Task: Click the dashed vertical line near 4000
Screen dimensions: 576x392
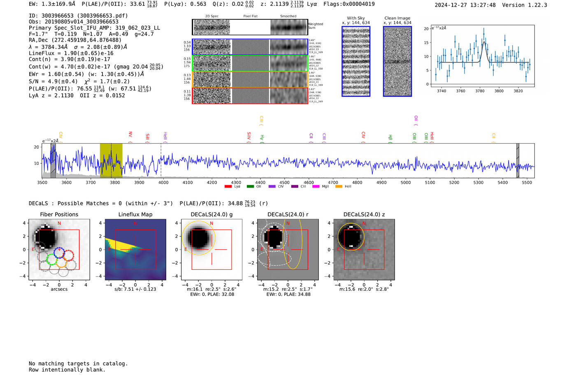Action: [x=161, y=160]
